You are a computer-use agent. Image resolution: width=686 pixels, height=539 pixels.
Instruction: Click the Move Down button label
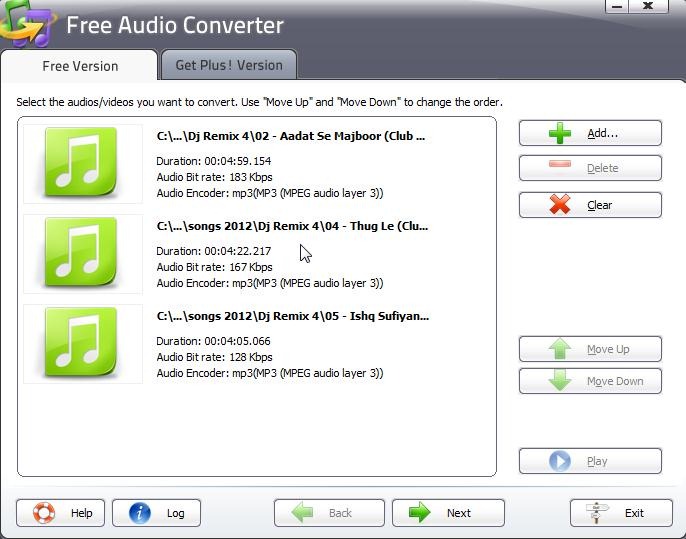point(615,381)
